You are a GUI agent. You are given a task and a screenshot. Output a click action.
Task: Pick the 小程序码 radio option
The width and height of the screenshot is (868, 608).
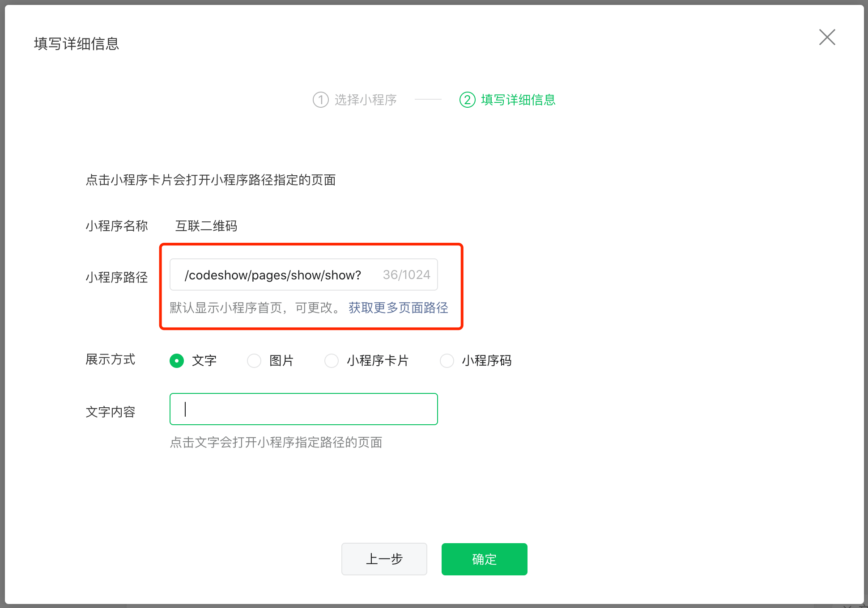pyautogui.click(x=447, y=360)
